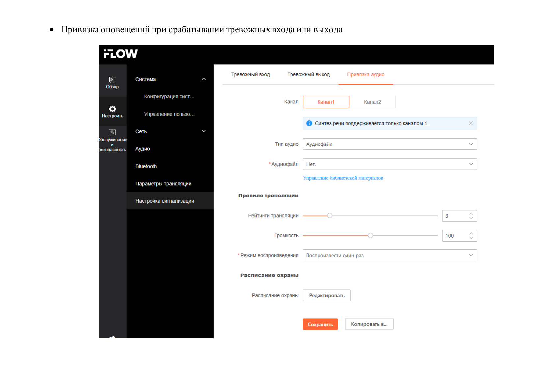Increase the Рейтинги трансляции value
555x392 pixels.
pos(471,213)
